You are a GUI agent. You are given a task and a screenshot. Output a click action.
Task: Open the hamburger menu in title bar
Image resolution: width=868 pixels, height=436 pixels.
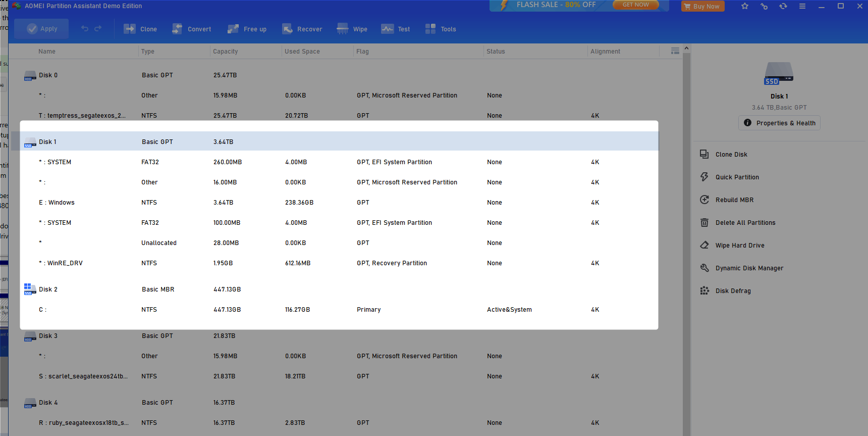coord(802,6)
